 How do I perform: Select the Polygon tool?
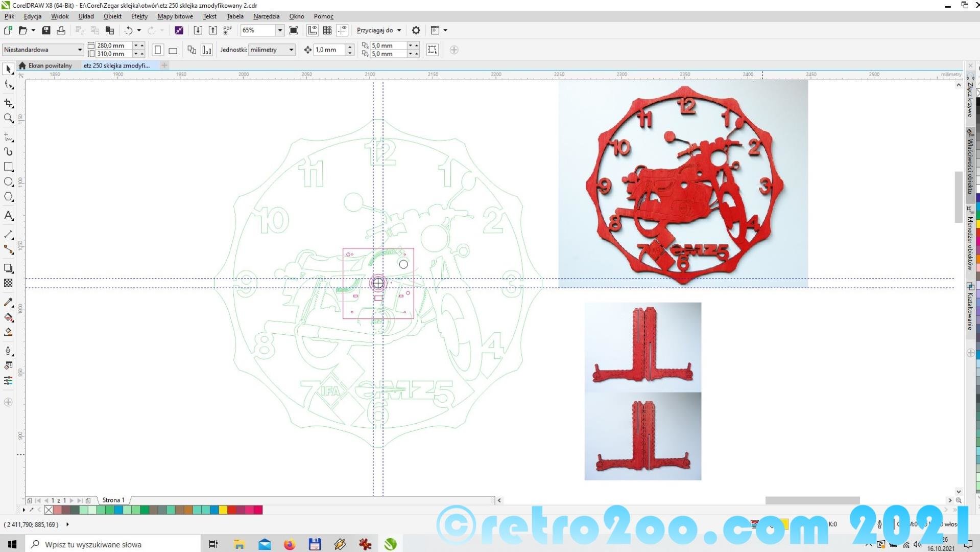point(8,197)
